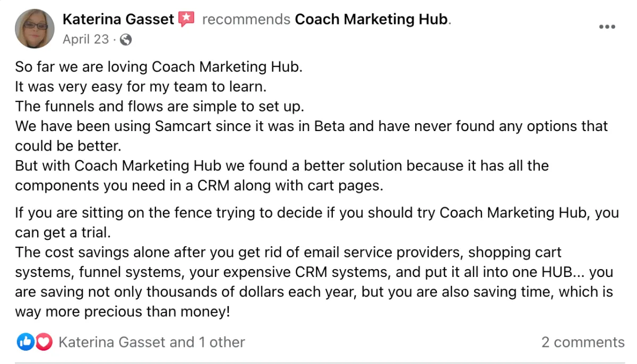
Task: Click the sentence mentioning Samcart in Beta
Action: (311, 126)
